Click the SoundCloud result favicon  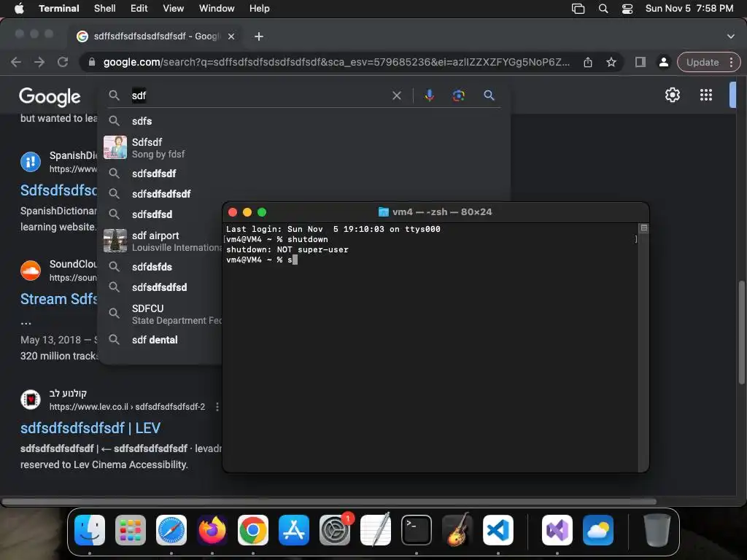tap(31, 271)
